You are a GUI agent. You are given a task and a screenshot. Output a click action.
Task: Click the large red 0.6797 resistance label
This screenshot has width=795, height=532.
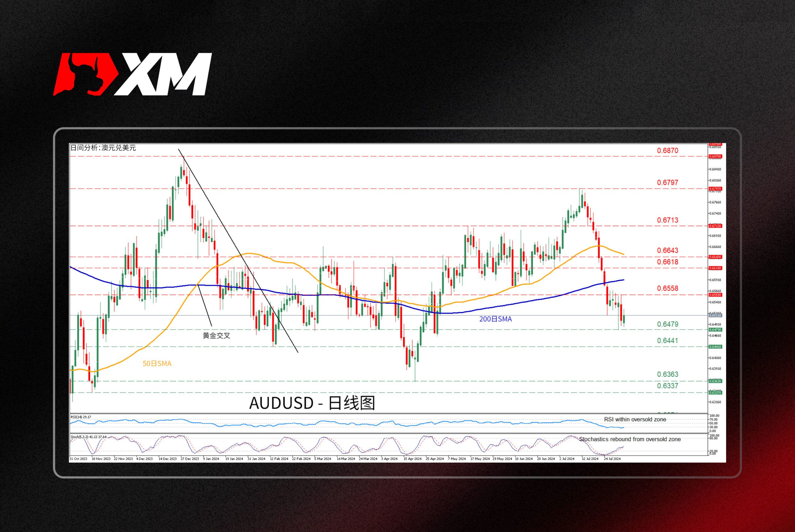(x=668, y=183)
